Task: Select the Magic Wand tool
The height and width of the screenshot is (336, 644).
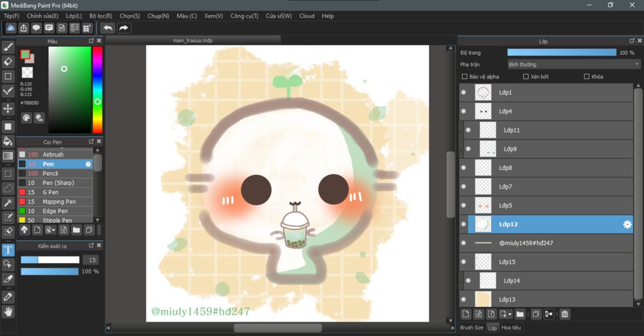Action: (x=8, y=203)
